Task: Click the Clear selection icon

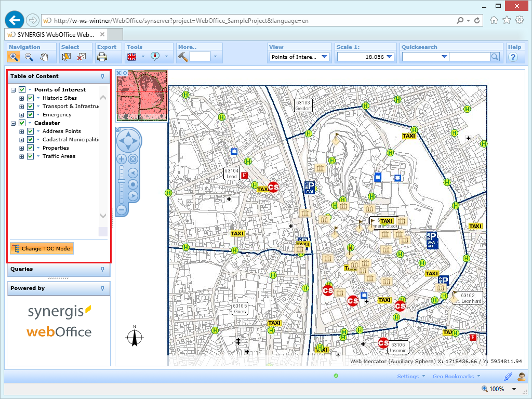Action: pyautogui.click(x=82, y=57)
